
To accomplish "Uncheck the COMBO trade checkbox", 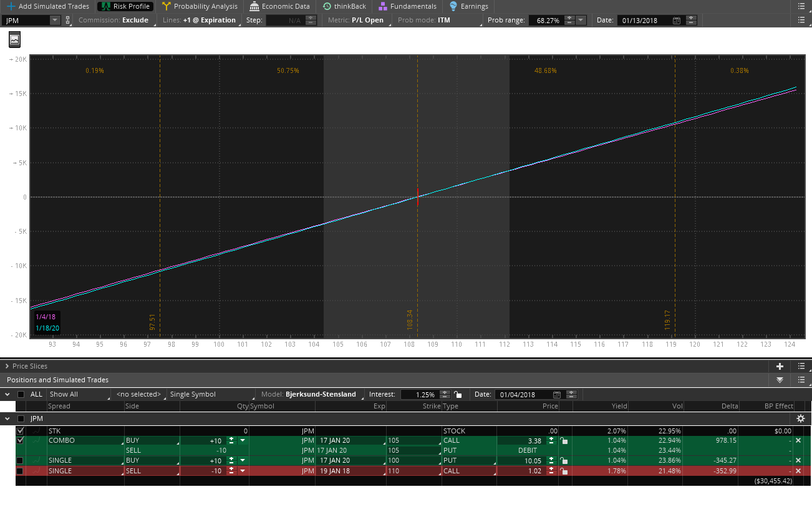I will tap(20, 440).
